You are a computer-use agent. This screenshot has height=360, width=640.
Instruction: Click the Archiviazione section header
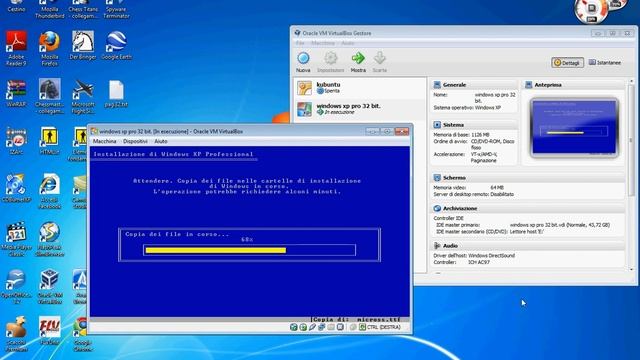[528, 209]
